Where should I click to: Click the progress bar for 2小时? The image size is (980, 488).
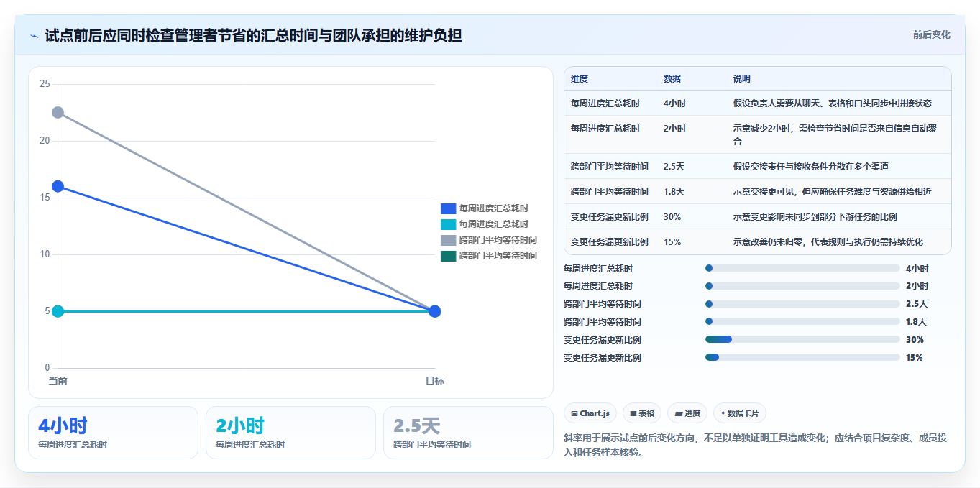(802, 286)
